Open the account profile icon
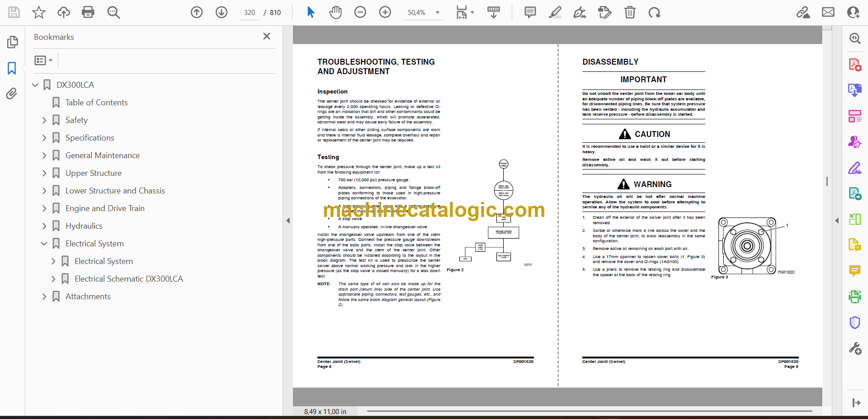 (853, 12)
